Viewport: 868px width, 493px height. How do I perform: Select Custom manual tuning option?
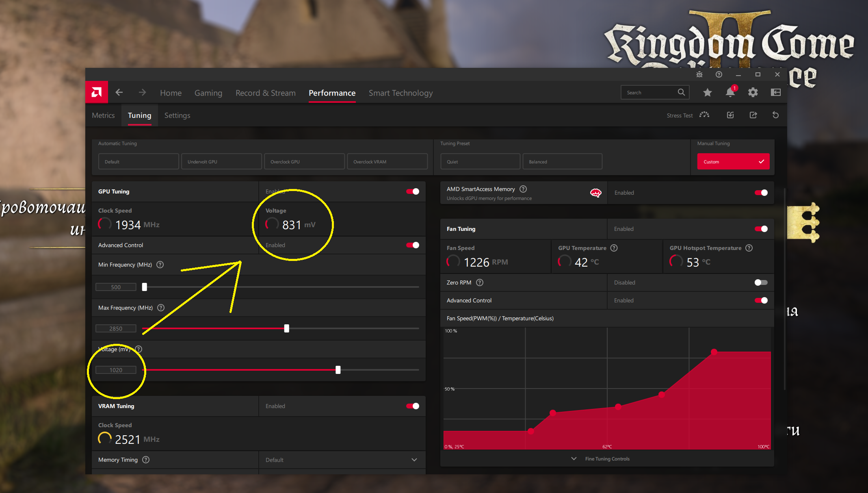pyautogui.click(x=733, y=162)
